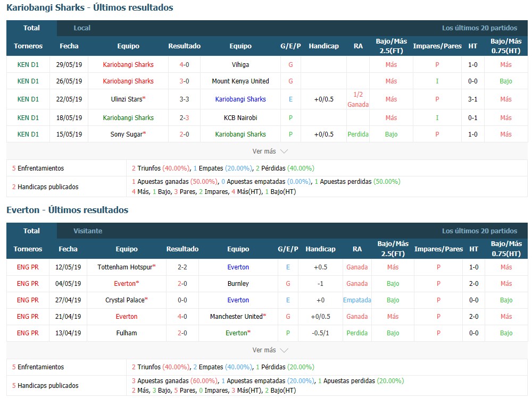Click the 4-0 result against Vihiga

tap(184, 64)
